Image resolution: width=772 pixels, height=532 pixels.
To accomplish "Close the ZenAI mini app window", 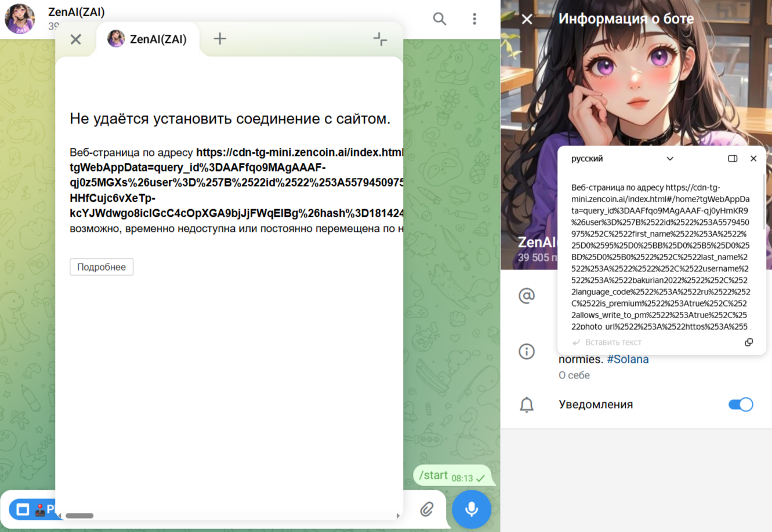I will [76, 39].
